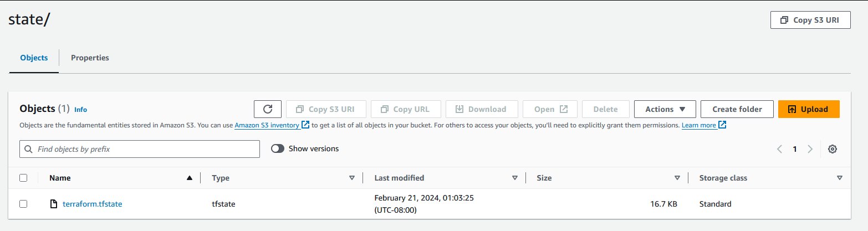This screenshot has height=231, width=868.
Task: Click the Name column sort arrow
Action: click(190, 178)
